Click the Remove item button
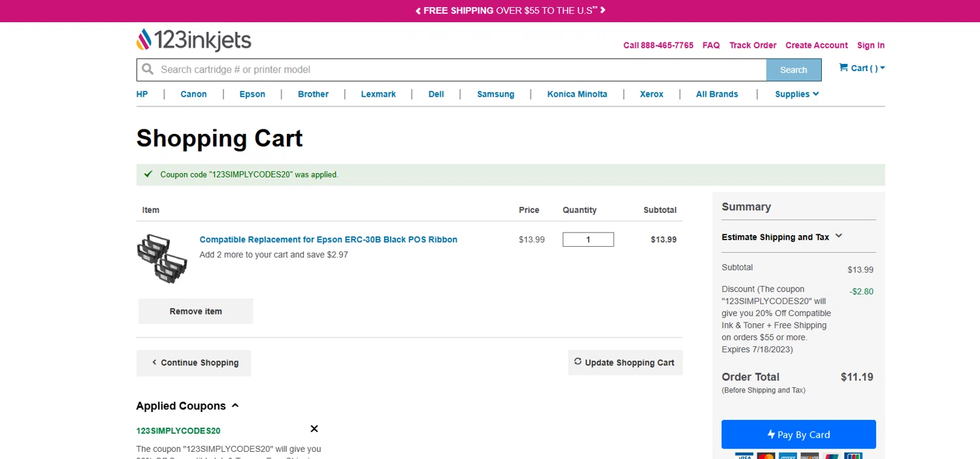Image resolution: width=980 pixels, height=459 pixels. 195,311
